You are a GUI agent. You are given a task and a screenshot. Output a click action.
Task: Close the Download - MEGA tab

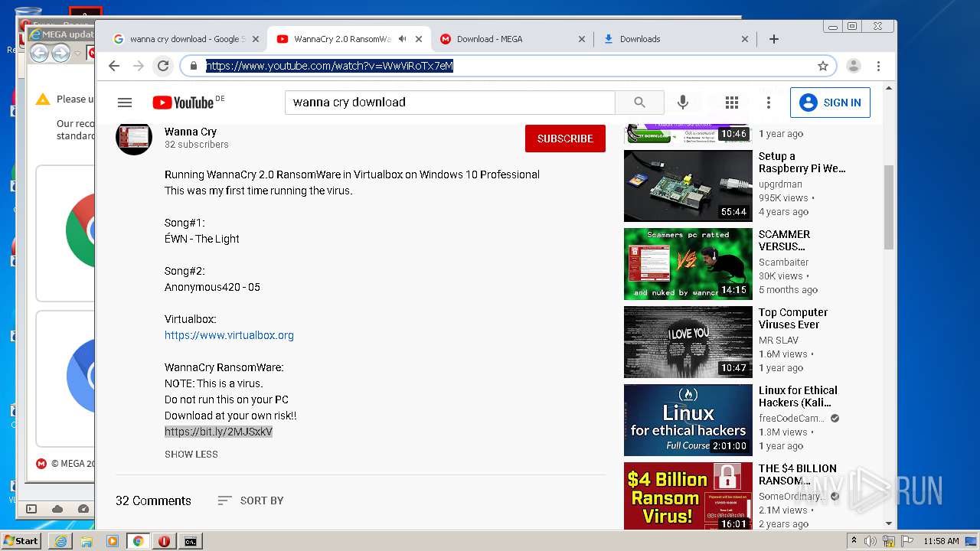pyautogui.click(x=582, y=39)
